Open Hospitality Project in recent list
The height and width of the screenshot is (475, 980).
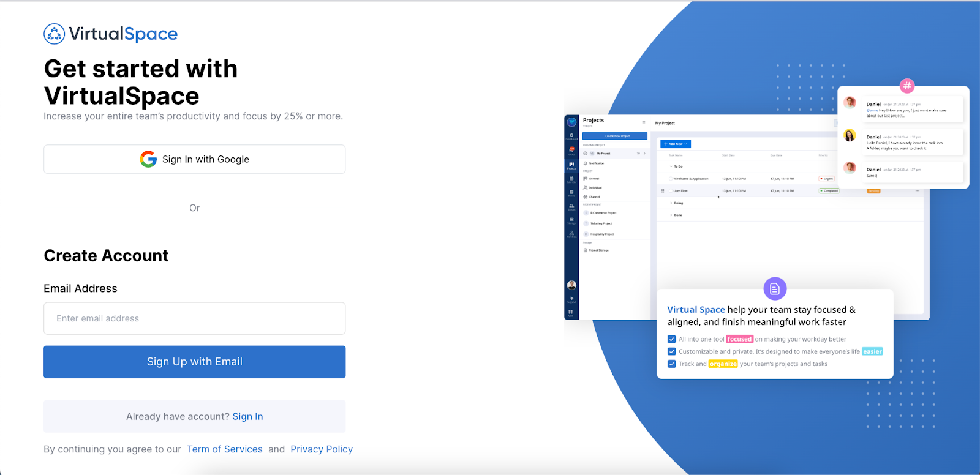coord(599,234)
